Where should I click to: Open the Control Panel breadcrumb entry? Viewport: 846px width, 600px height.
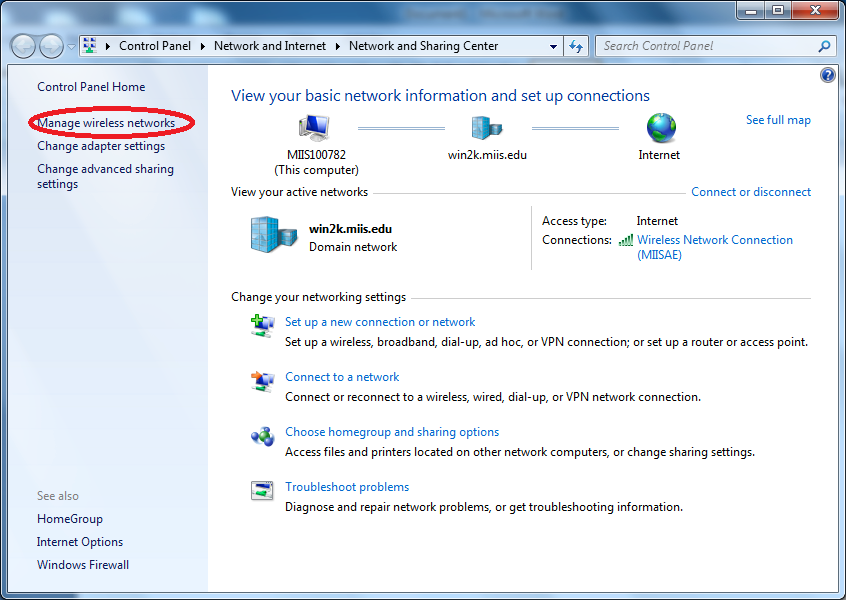155,45
